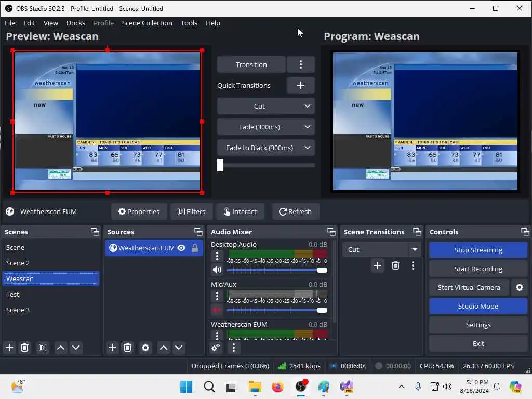Open advanced audio properties gears
This screenshot has height=399, width=532.
coord(216,348)
